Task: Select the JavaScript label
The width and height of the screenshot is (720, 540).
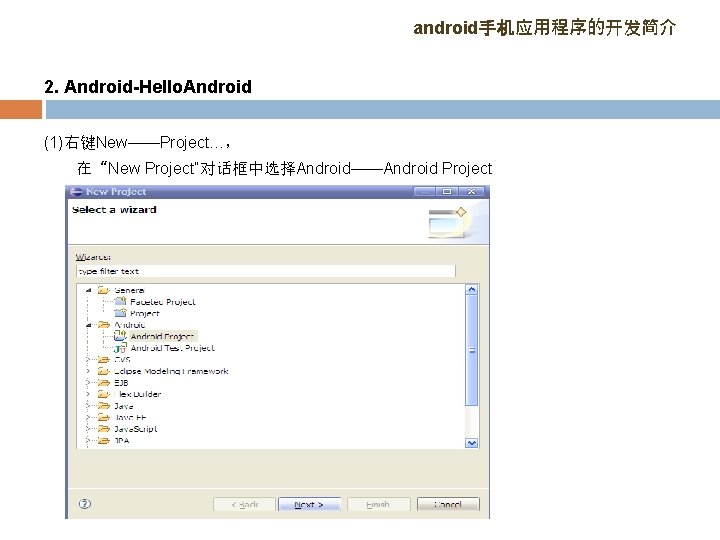Action: [x=135, y=429]
